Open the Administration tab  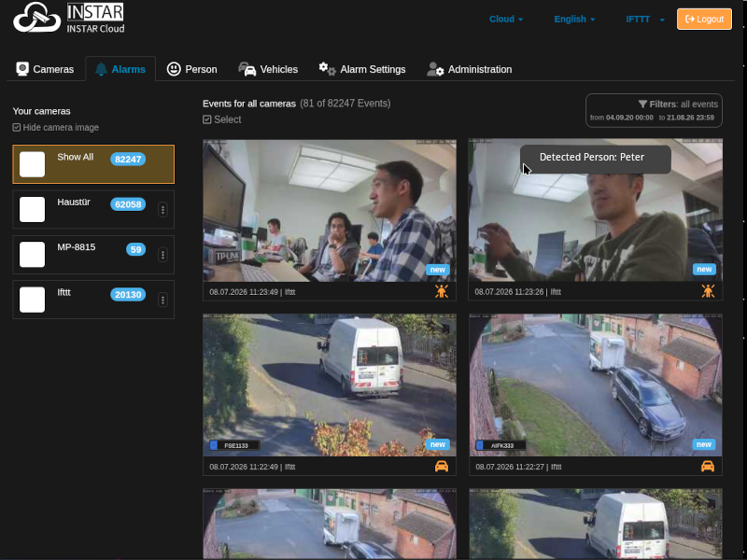[x=470, y=69]
